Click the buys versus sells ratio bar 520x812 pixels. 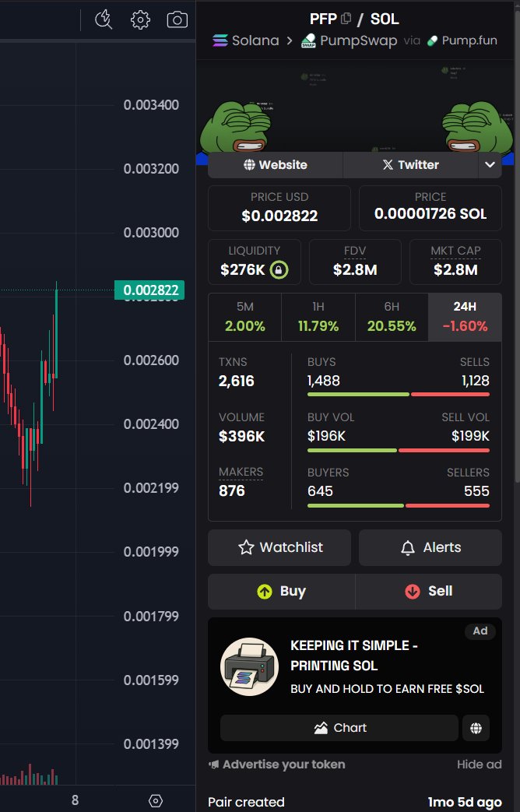pos(399,395)
